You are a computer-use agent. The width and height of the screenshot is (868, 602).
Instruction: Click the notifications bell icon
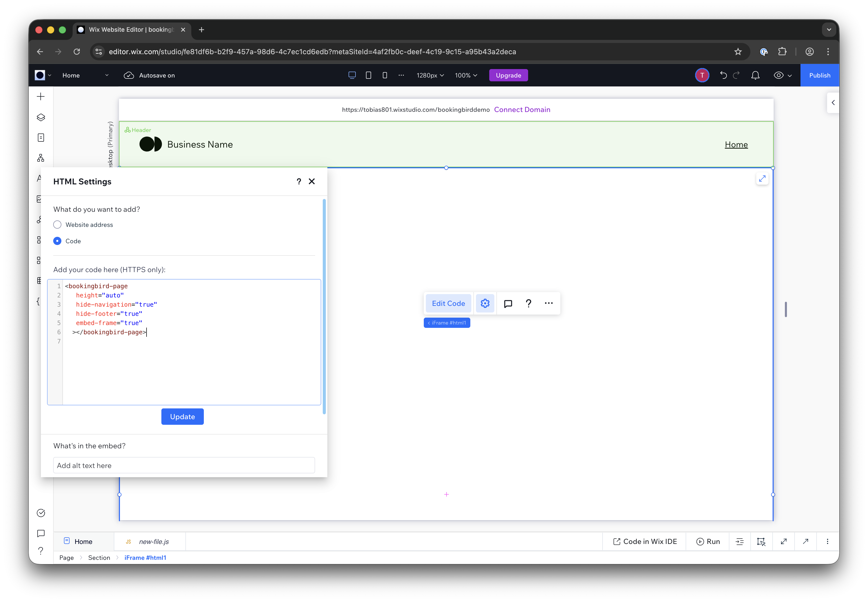click(755, 75)
